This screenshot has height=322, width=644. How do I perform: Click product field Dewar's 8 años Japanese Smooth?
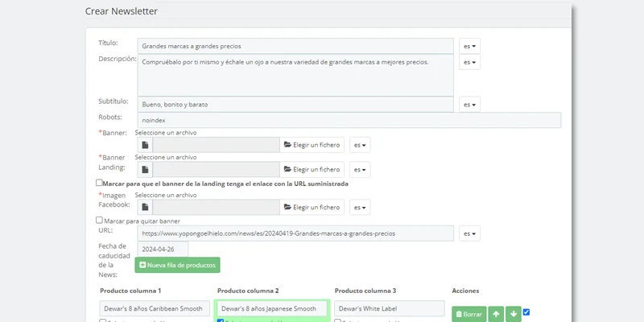coord(272,308)
